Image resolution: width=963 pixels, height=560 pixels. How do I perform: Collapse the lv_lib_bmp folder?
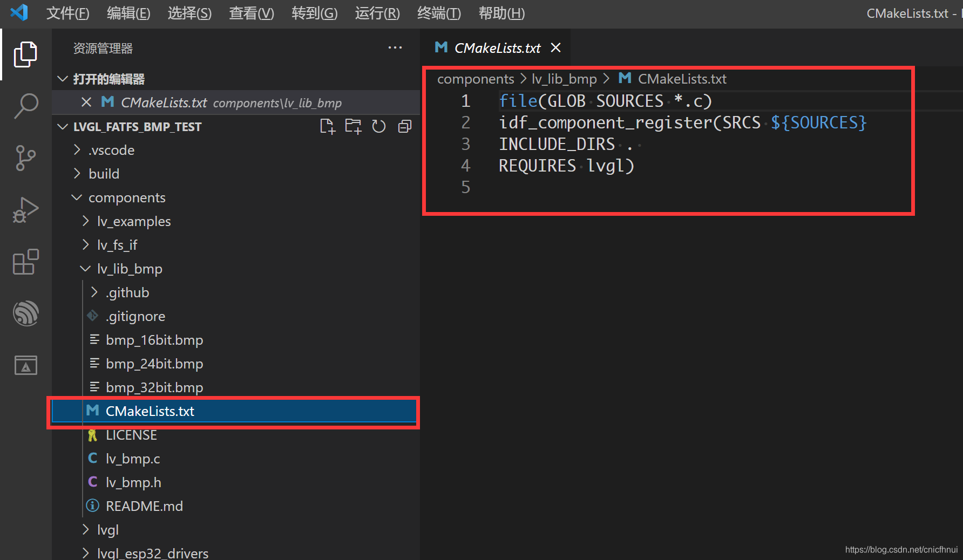coord(86,269)
